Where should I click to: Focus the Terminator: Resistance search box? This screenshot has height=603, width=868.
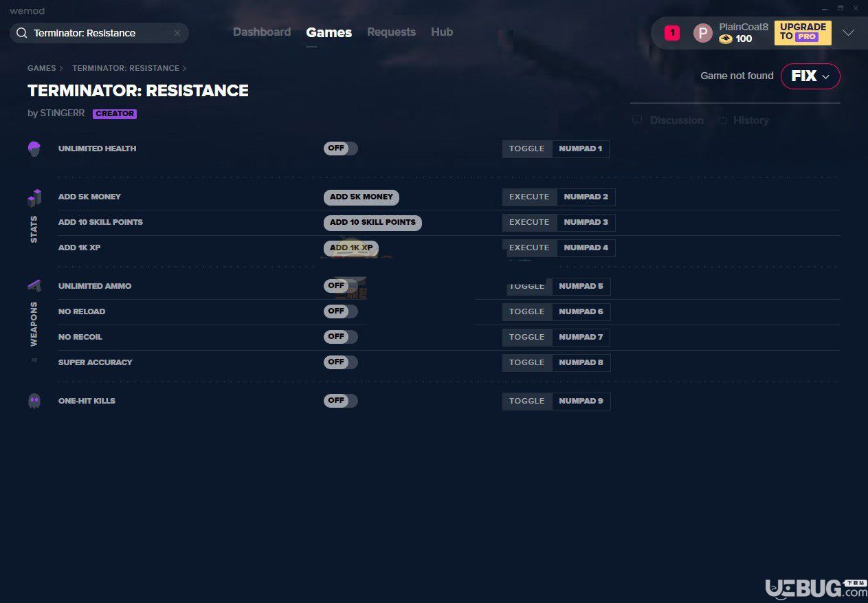tap(99, 33)
